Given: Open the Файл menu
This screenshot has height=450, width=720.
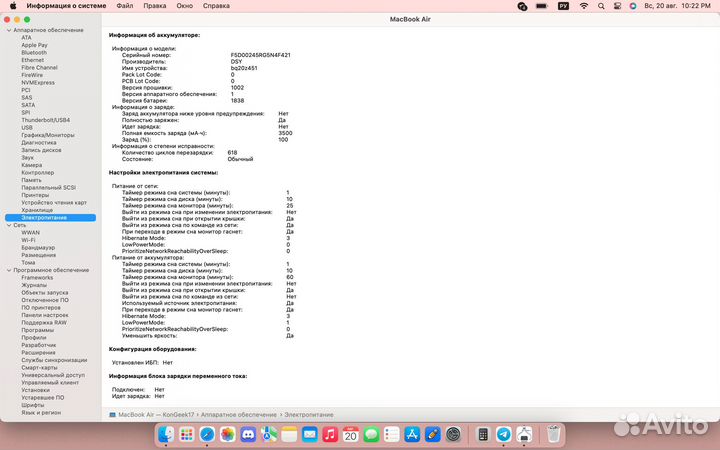Looking at the screenshot, I should tap(125, 6).
